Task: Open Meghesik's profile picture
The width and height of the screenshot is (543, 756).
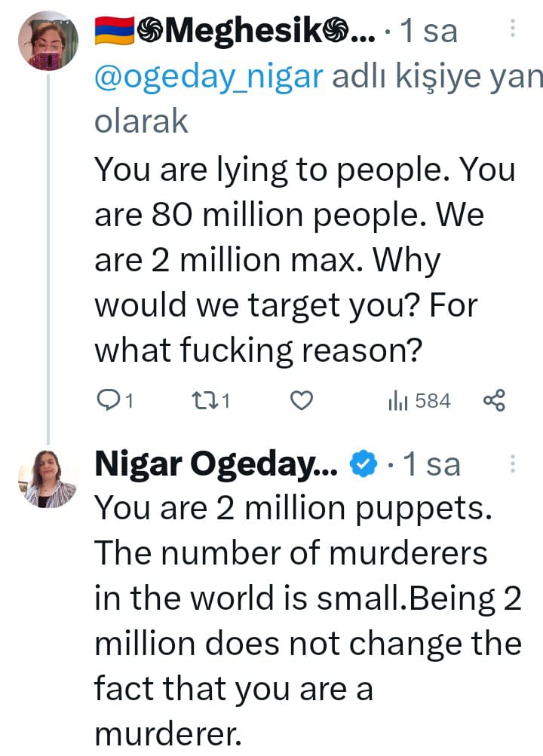Action: tap(48, 41)
